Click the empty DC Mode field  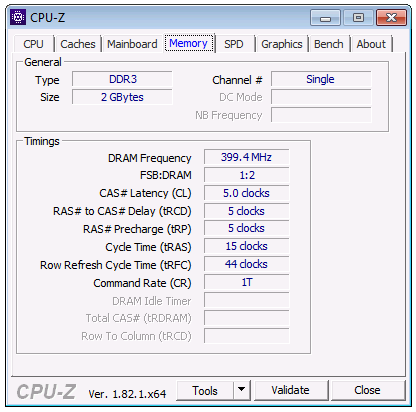pos(321,97)
